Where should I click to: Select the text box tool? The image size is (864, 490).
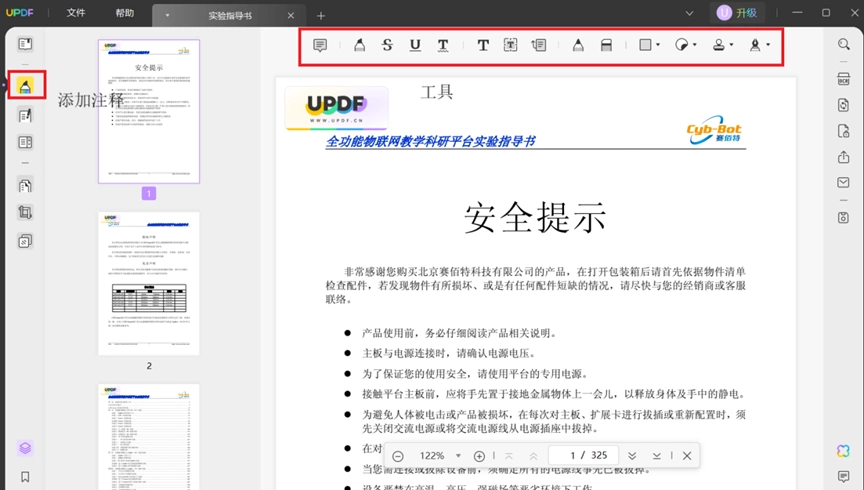(511, 45)
